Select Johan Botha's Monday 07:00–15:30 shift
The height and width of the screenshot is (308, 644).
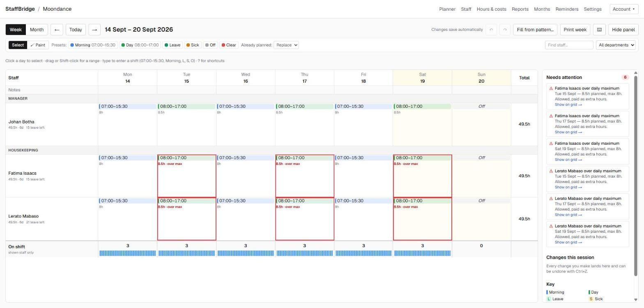(127, 107)
